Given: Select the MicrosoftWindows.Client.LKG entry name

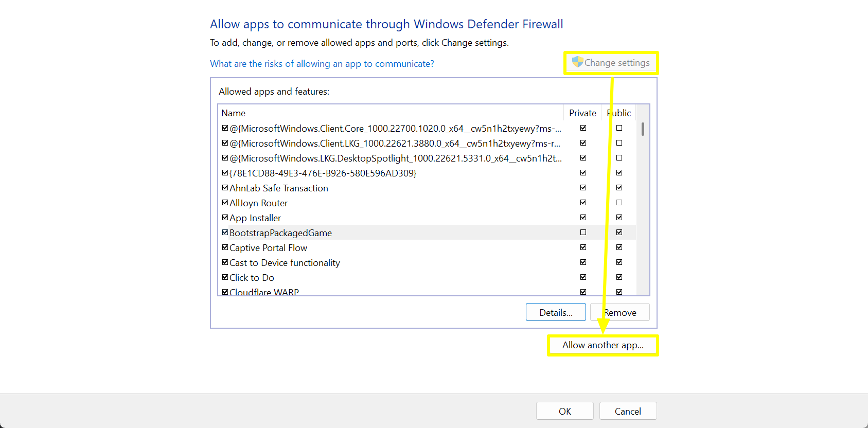Looking at the screenshot, I should tap(395, 144).
